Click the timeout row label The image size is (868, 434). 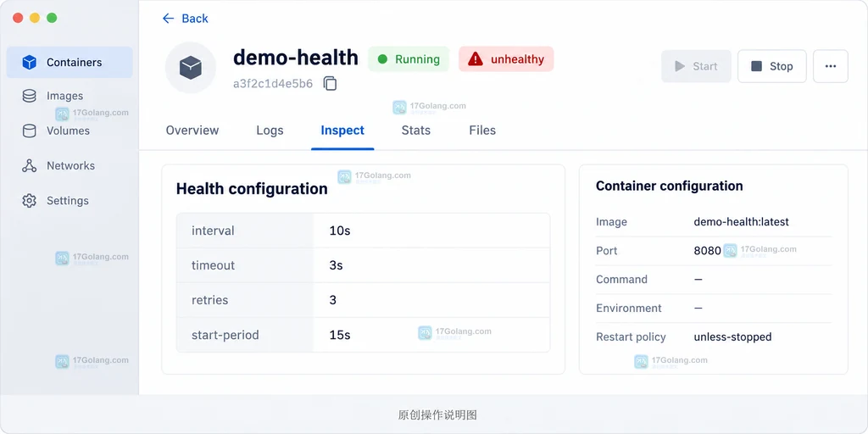pyautogui.click(x=213, y=265)
